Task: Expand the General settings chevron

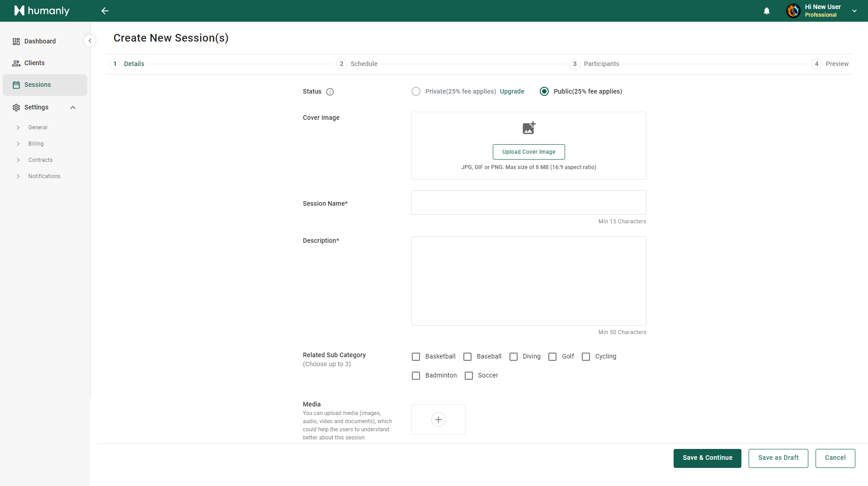Action: pyautogui.click(x=18, y=127)
